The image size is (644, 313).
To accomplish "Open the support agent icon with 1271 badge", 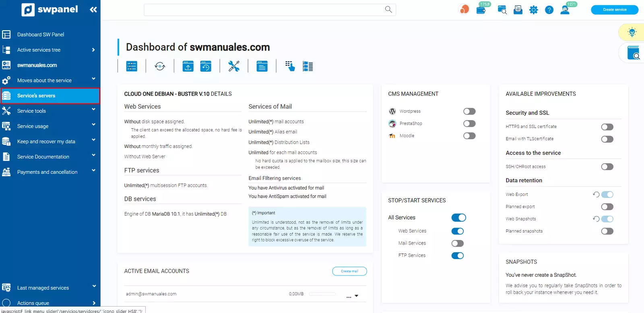I will (x=565, y=10).
